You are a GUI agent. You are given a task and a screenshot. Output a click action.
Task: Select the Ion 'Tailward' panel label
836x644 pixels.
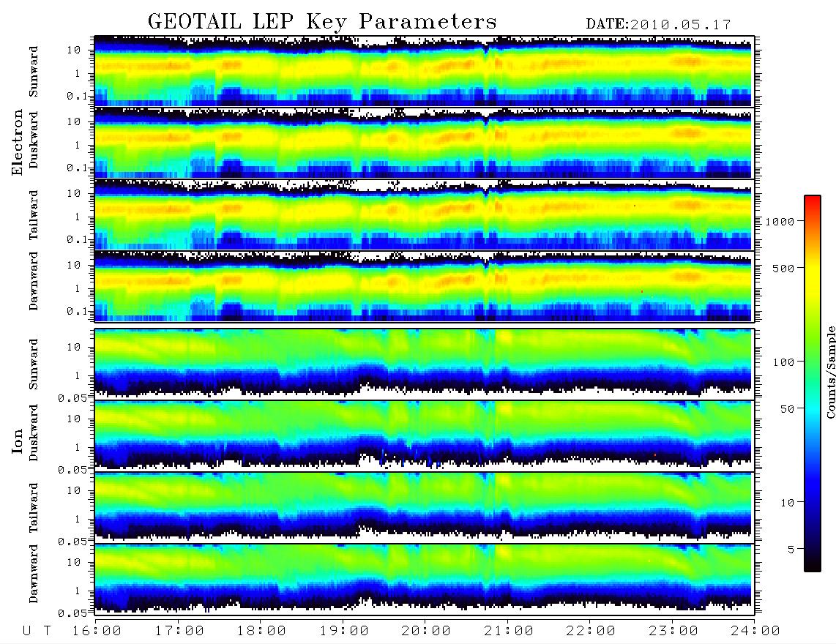[34, 508]
